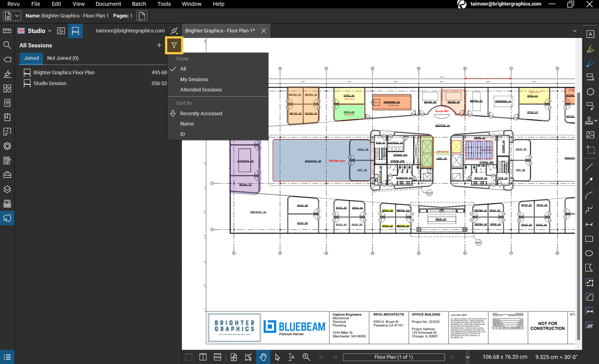The height and width of the screenshot is (364, 599).
Task: Activate the Pan tool
Action: point(263,357)
